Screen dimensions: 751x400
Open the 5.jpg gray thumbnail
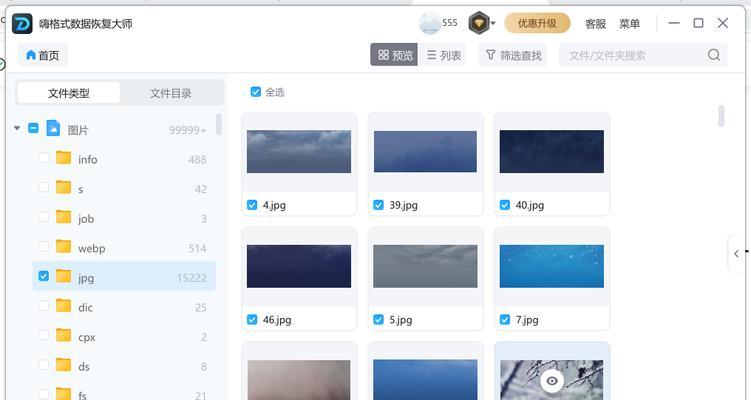(x=425, y=266)
